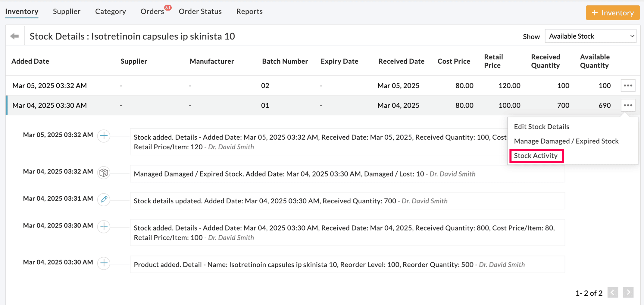Select Stock Activity menu item
The width and height of the screenshot is (644, 305).
coord(536,156)
